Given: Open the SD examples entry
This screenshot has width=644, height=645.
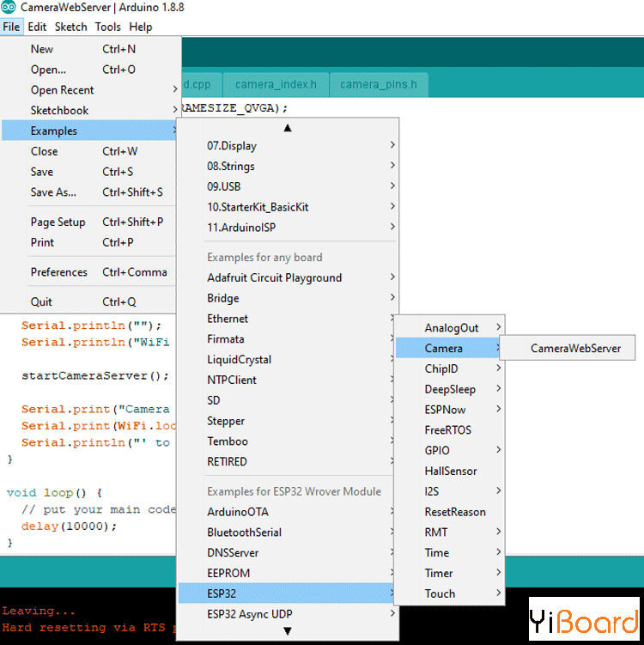Looking at the screenshot, I should pos(286,400).
